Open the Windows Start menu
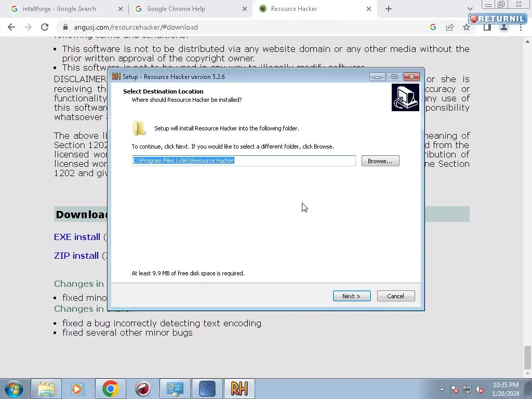532x399 pixels. (x=14, y=389)
